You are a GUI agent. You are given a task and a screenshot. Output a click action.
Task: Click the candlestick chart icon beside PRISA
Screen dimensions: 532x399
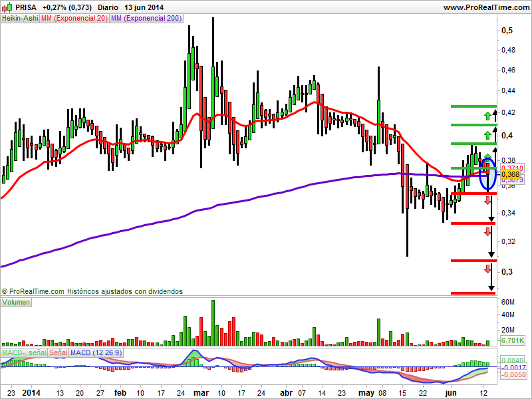pyautogui.click(x=7, y=7)
